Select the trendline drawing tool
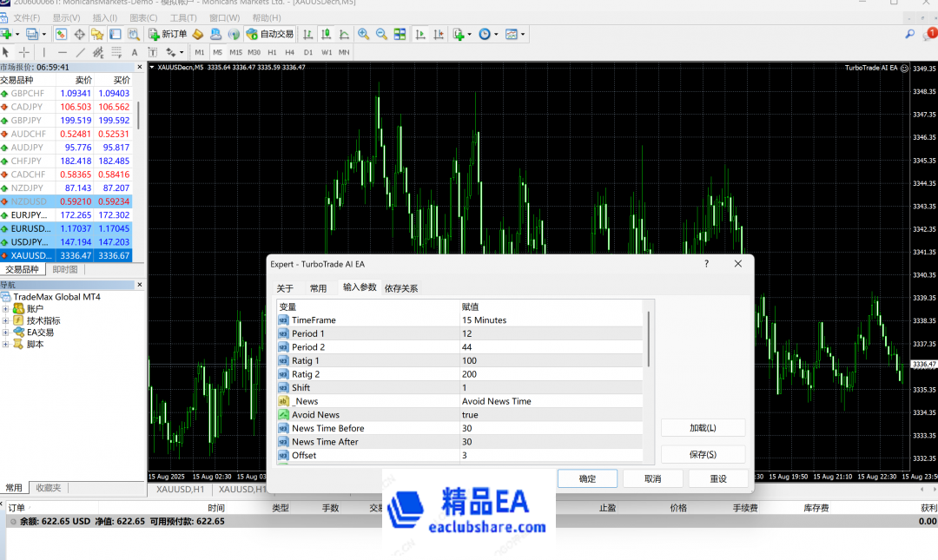 coord(80,52)
